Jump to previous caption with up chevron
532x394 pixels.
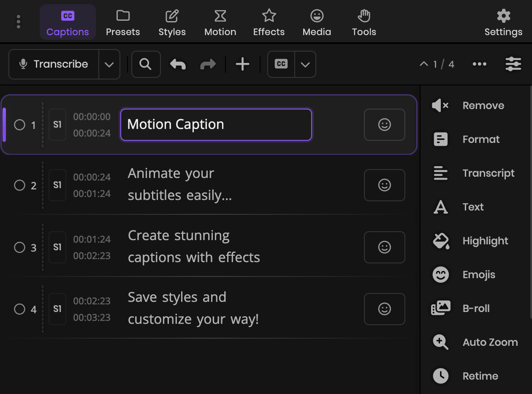pos(423,64)
